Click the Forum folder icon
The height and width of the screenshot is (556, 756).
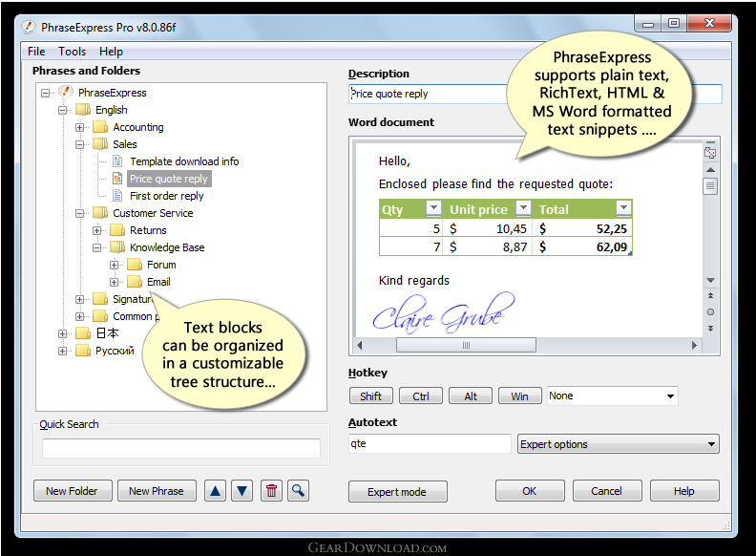[135, 265]
